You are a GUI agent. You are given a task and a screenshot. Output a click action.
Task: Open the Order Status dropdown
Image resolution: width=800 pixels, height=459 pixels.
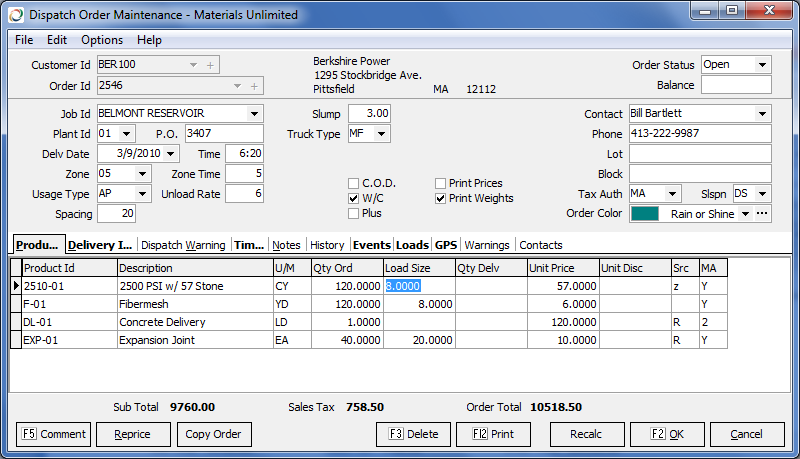(x=763, y=65)
